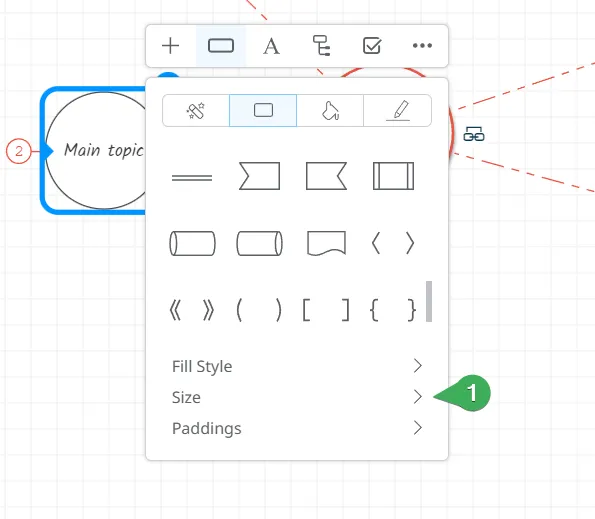595x519 pixels.
Task: Switch to the shape rectangle tab
Action: click(x=263, y=110)
